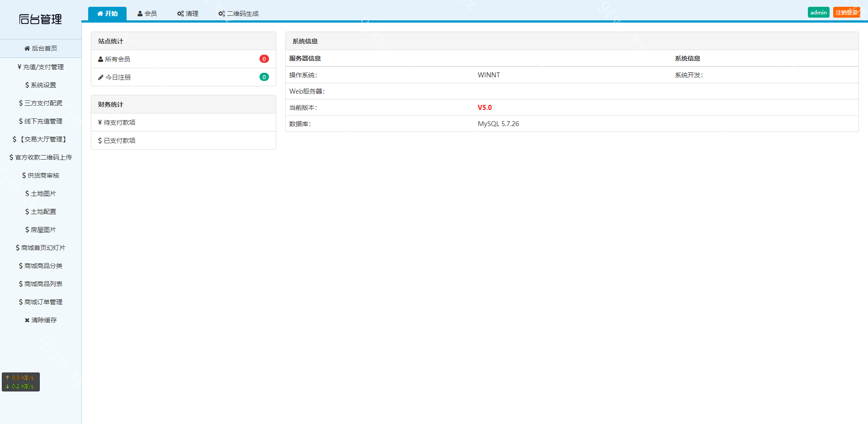868x424 pixels.
Task: Switch to the 会员 tab
Action: (x=147, y=14)
